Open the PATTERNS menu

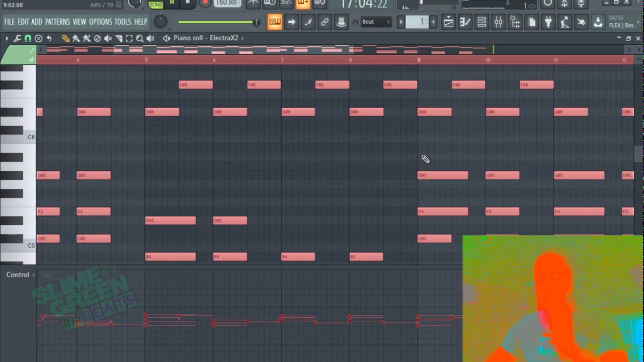[57, 22]
